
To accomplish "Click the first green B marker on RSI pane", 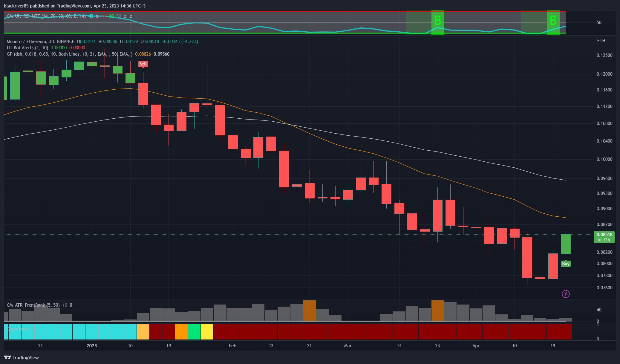I will [438, 21].
